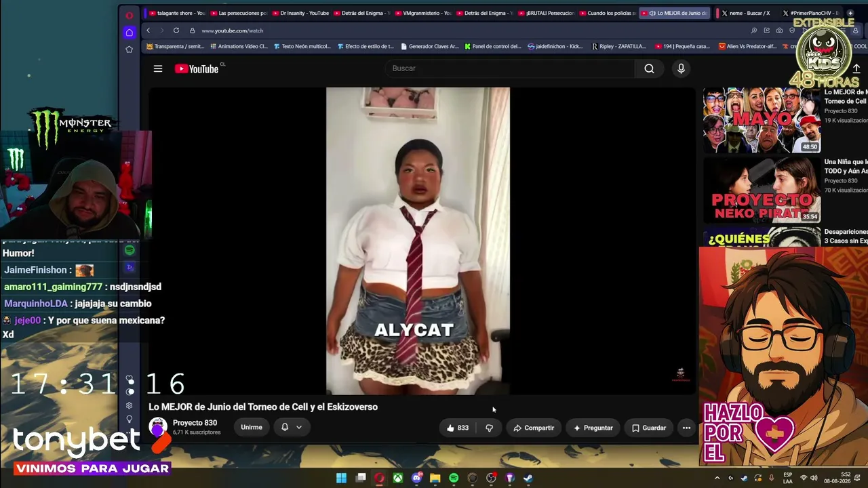Viewport: 868px width, 488px height.
Task: Open the Opera sidebar bookmarks star
Action: [x=129, y=49]
